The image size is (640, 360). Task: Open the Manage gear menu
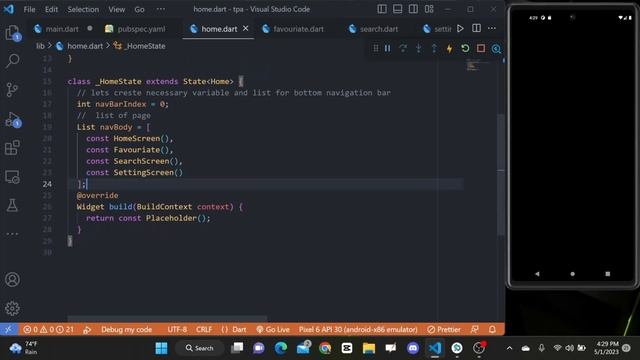[12, 308]
